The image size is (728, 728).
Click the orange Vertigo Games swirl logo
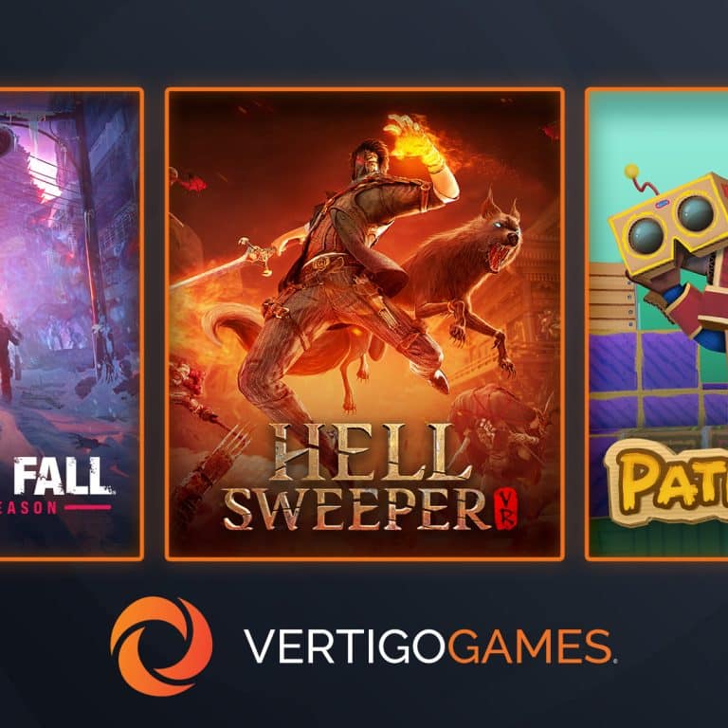[161, 646]
